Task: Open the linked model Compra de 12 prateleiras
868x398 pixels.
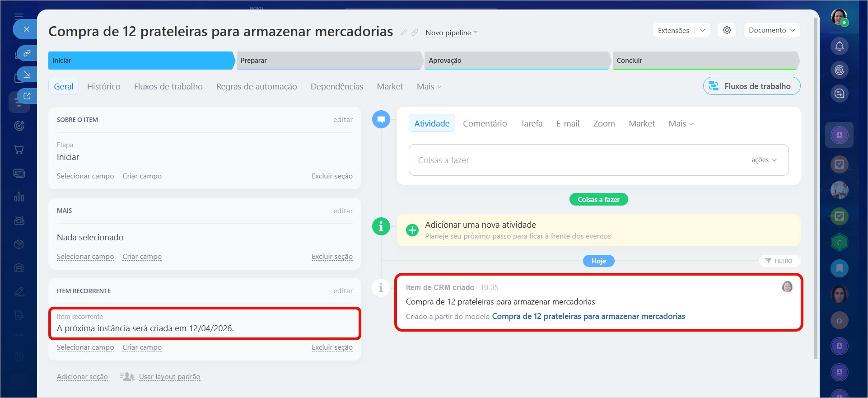Action: point(588,316)
